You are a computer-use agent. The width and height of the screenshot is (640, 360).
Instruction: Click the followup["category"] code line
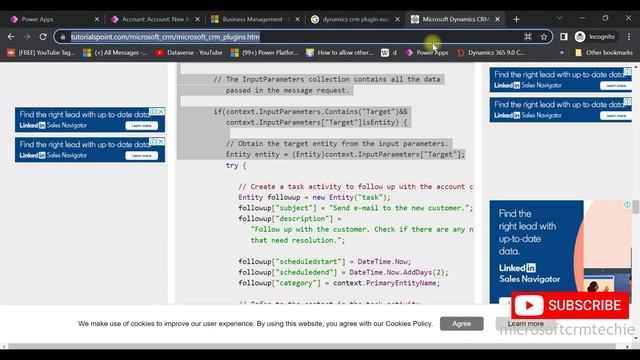[339, 283]
